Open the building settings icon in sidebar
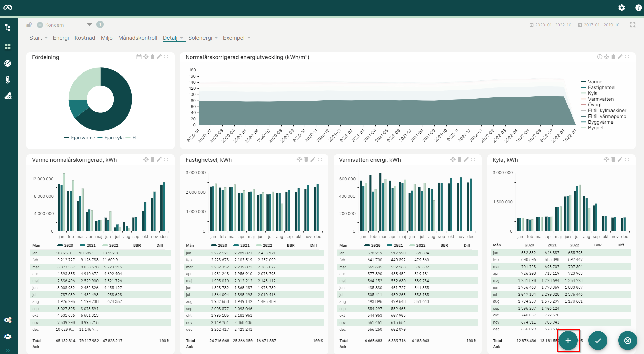Image resolution: width=644 pixels, height=354 pixels. point(8,96)
